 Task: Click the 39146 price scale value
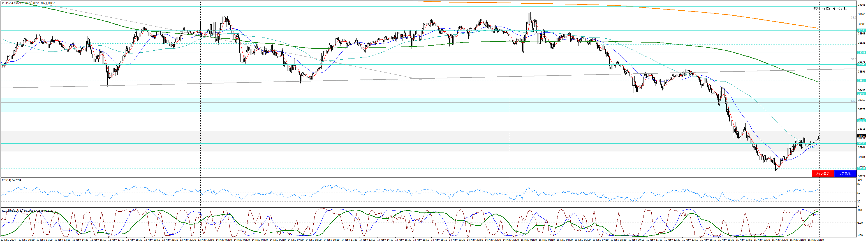click(862, 5)
